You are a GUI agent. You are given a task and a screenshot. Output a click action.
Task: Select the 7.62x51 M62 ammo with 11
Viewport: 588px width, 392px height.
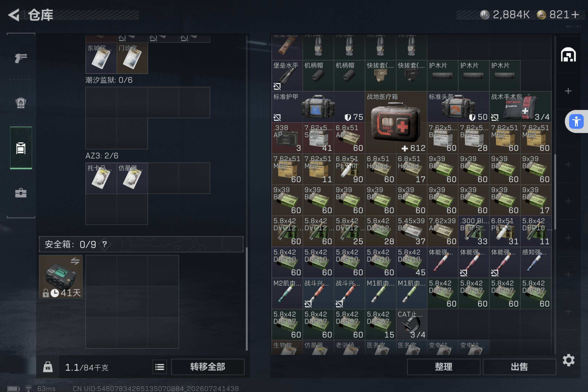pos(318,169)
